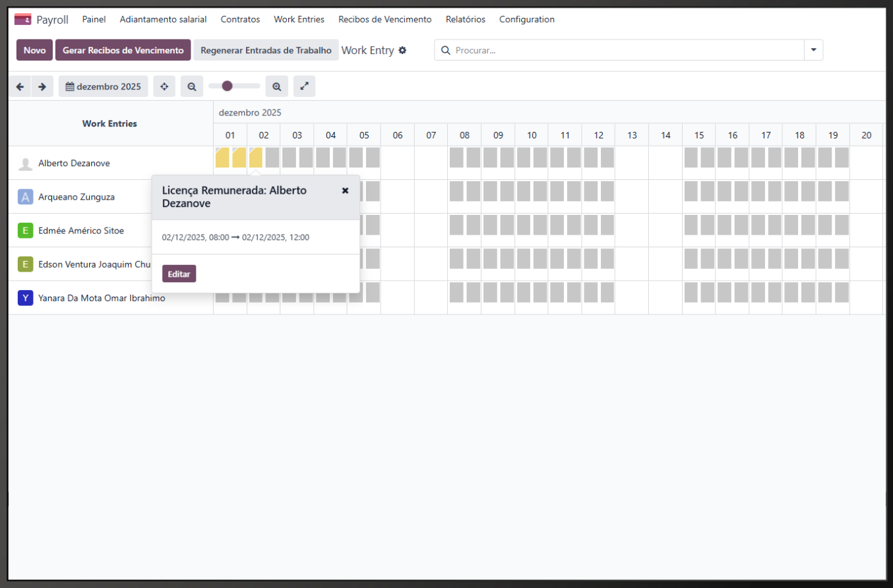Open the Configuration menu

point(526,19)
